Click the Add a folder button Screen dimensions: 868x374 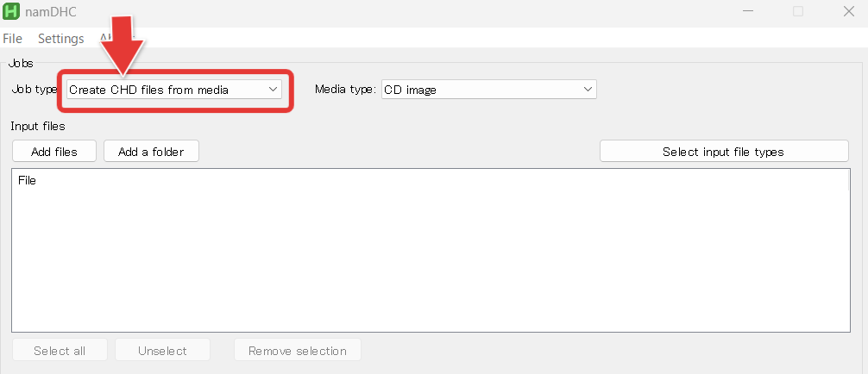[x=151, y=151]
